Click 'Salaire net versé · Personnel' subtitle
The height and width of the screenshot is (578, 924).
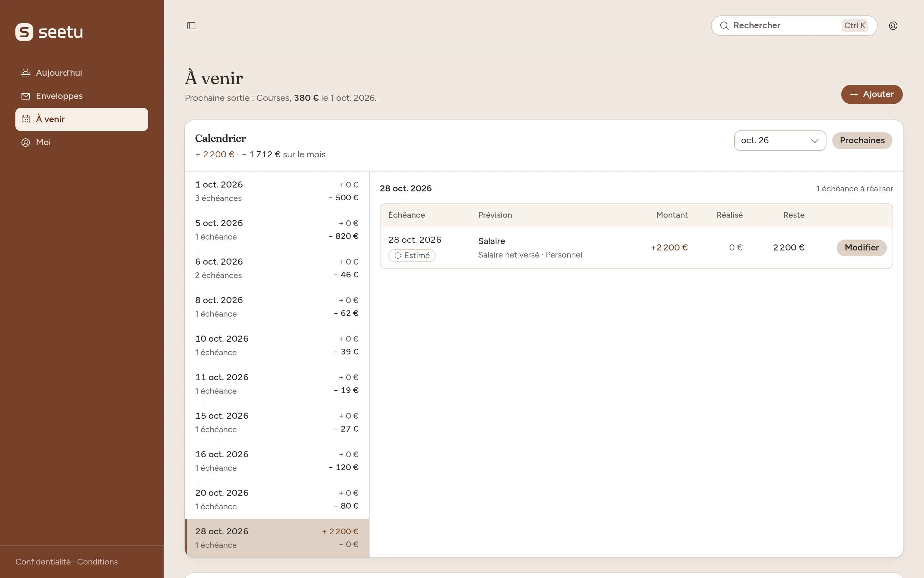(530, 255)
